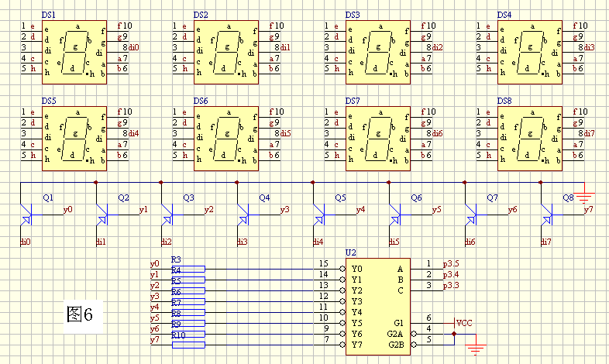The width and height of the screenshot is (609, 364).
Task: Pick the Q6 transistor symbol
Action: [x=397, y=215]
